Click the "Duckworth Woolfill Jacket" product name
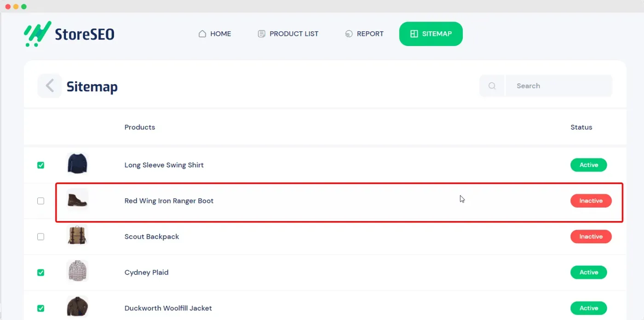 click(x=168, y=308)
